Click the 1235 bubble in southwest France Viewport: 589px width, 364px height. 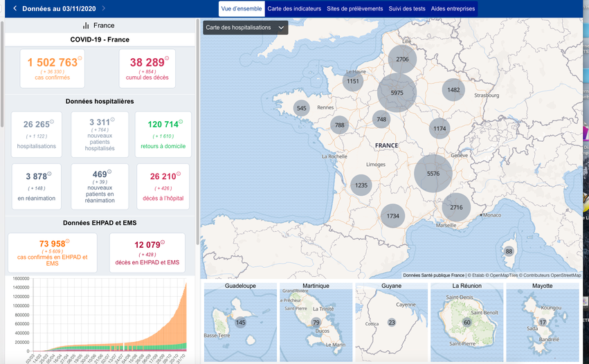pos(361,185)
